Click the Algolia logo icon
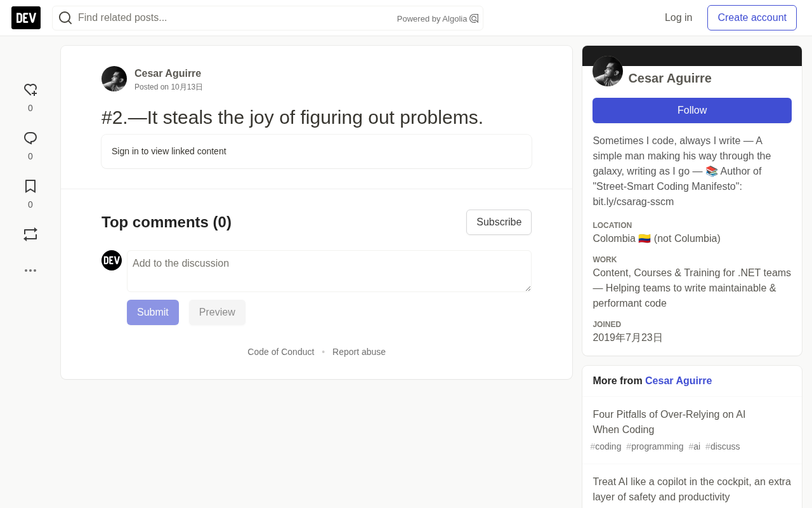Viewport: 812px width, 508px height. [474, 19]
